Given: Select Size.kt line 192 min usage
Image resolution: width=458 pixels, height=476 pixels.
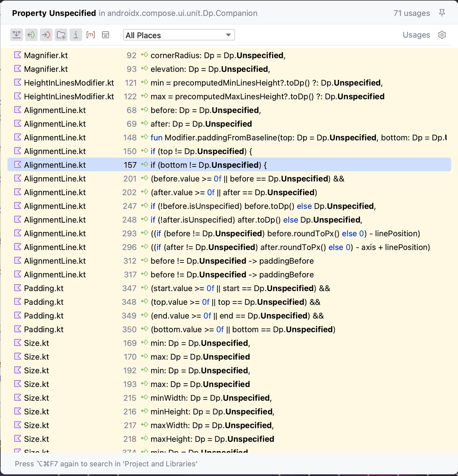Looking at the screenshot, I should [x=229, y=371].
